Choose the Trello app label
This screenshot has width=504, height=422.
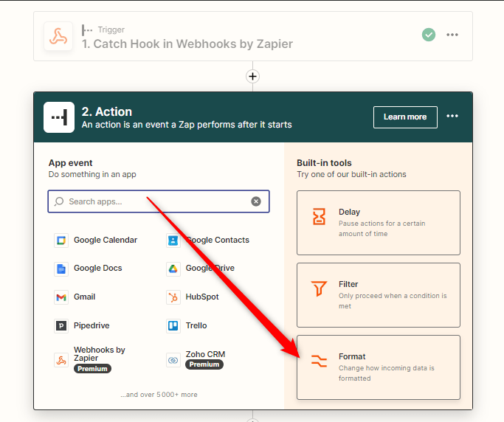pyautogui.click(x=196, y=325)
